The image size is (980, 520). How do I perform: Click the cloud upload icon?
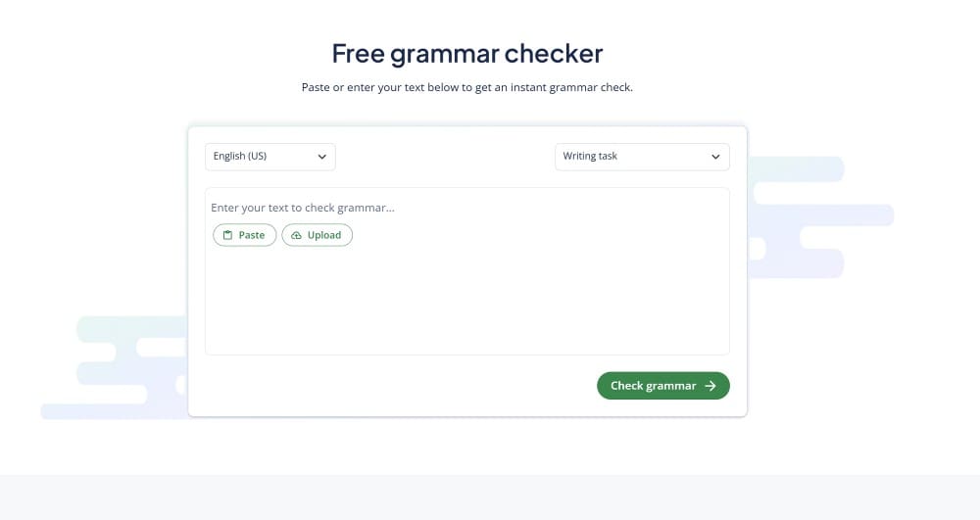click(296, 235)
